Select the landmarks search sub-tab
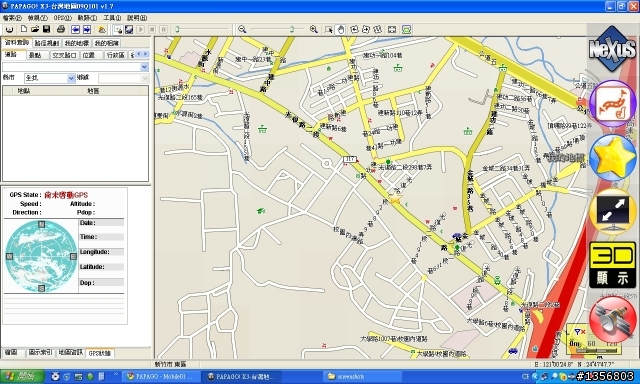Screen dimensions: 640x384 (37, 55)
